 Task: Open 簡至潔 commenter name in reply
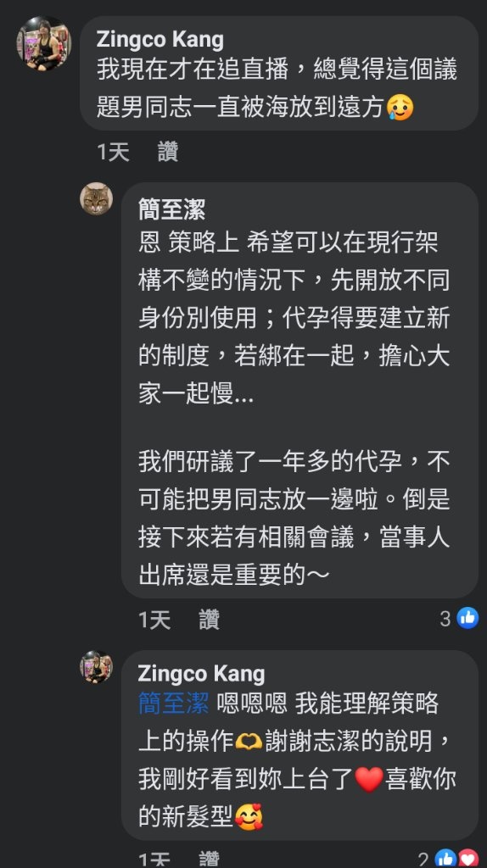coord(171,210)
